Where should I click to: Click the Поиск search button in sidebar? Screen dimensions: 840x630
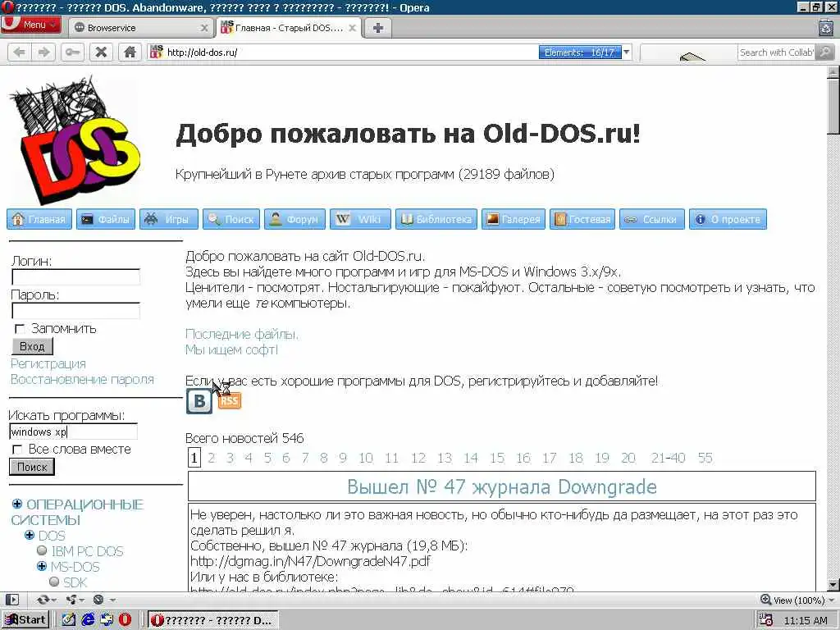point(32,467)
